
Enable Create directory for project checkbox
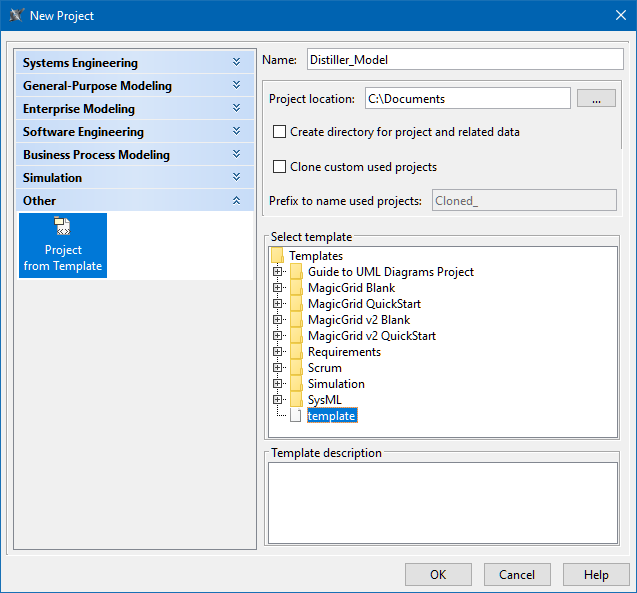[280, 132]
